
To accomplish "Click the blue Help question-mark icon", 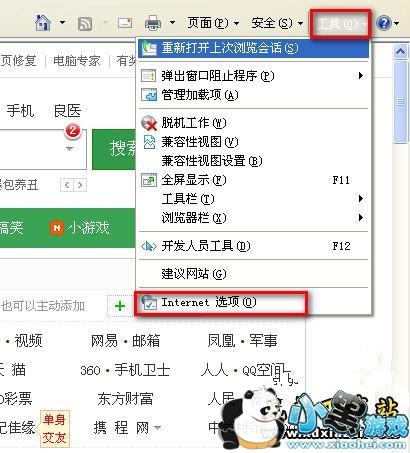I will (384, 23).
